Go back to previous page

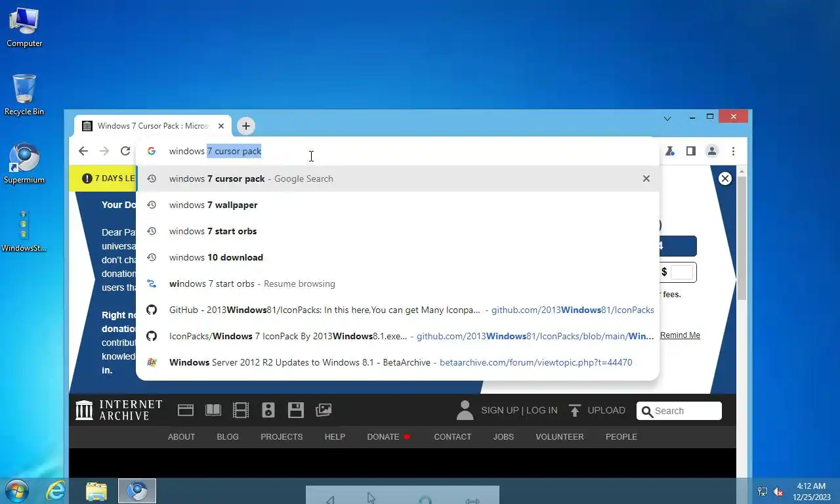coord(83,151)
